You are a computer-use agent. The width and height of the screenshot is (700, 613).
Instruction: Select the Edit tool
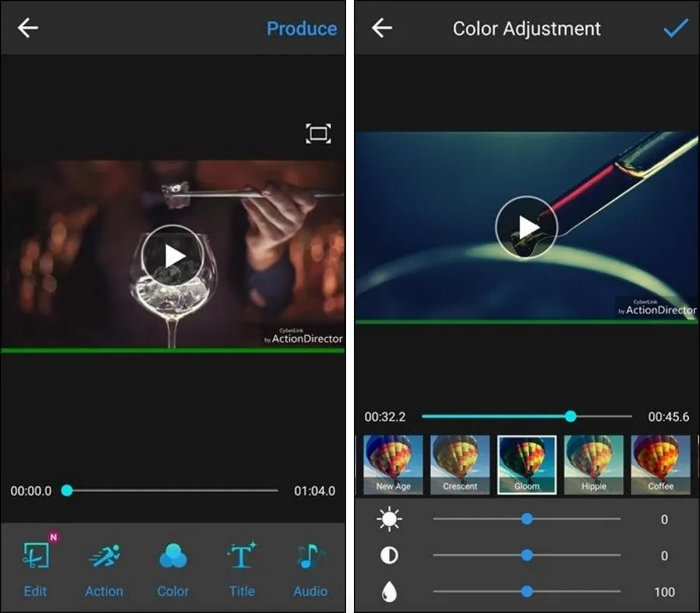click(35, 567)
